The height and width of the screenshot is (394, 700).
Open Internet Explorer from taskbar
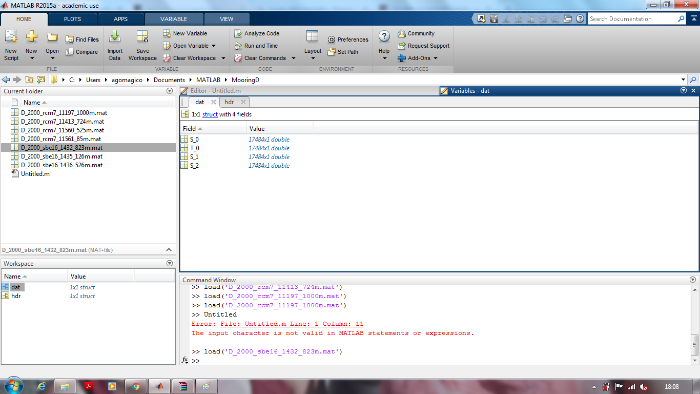pos(41,386)
